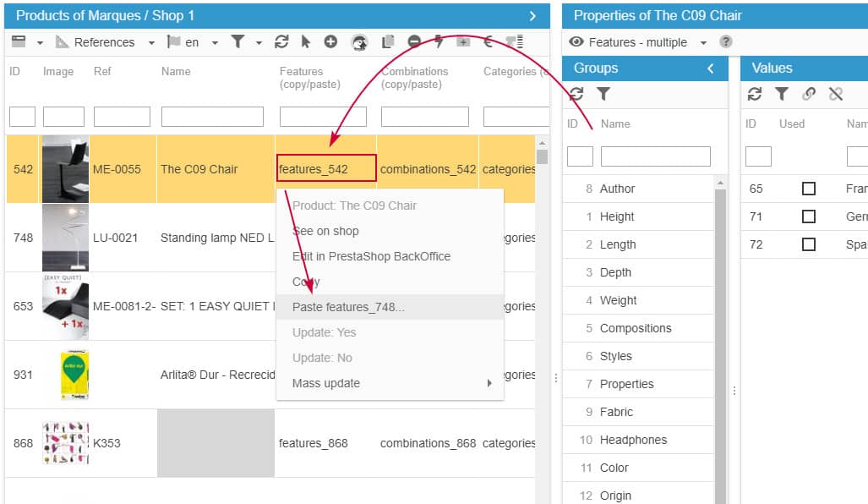Check the Used box for value 71
Image resolution: width=868 pixels, height=504 pixels.
pyautogui.click(x=808, y=216)
